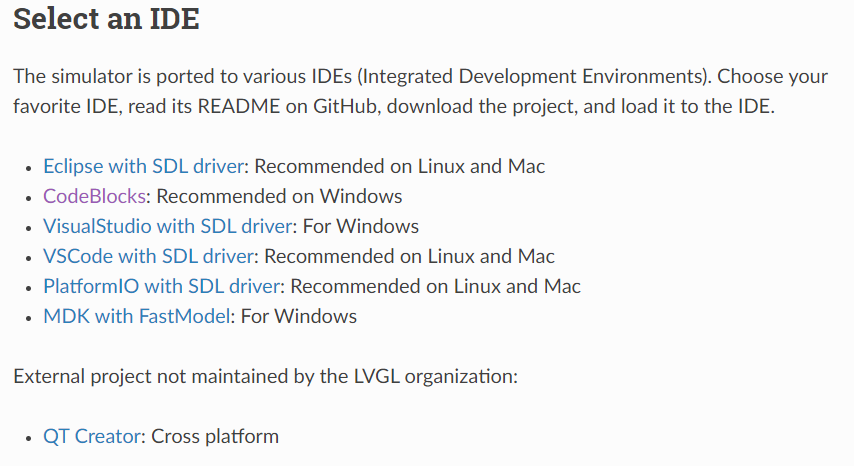
Task: Click 'Recommended on Linux and Mac' after Eclipse
Action: (x=400, y=166)
